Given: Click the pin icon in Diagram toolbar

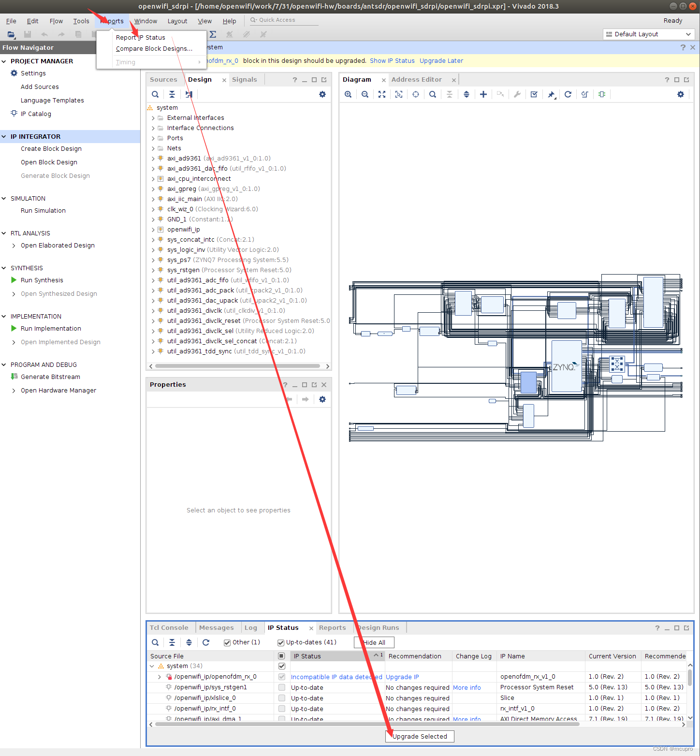Looking at the screenshot, I should pyautogui.click(x=551, y=94).
